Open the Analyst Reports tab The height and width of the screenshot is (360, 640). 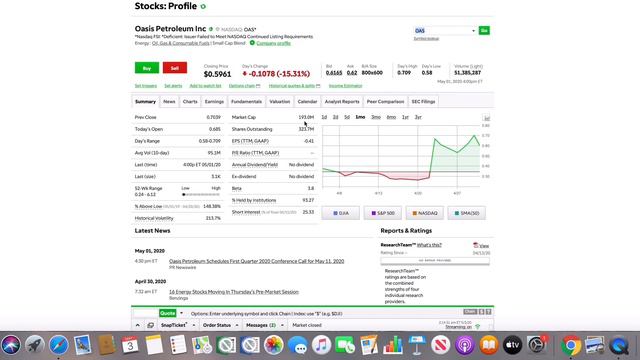coord(342,102)
